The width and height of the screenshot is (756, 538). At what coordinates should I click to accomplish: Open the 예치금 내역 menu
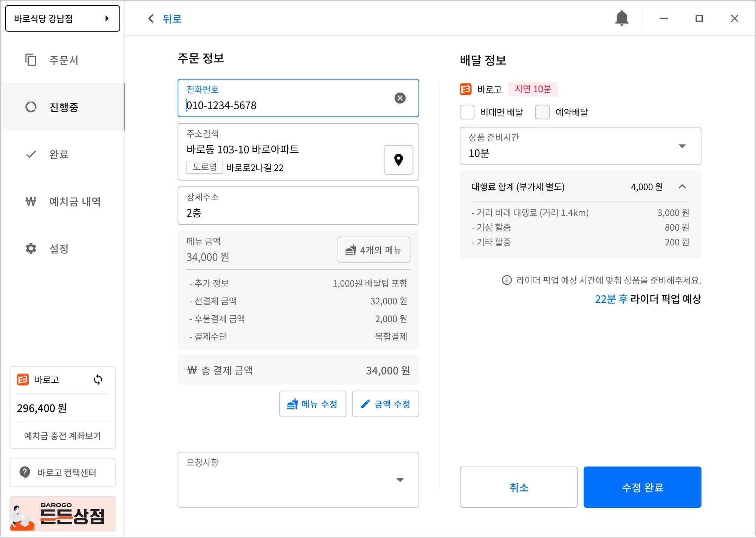click(74, 202)
